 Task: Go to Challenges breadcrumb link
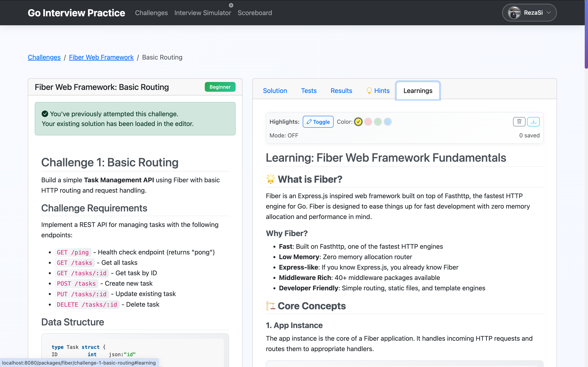pyautogui.click(x=44, y=57)
